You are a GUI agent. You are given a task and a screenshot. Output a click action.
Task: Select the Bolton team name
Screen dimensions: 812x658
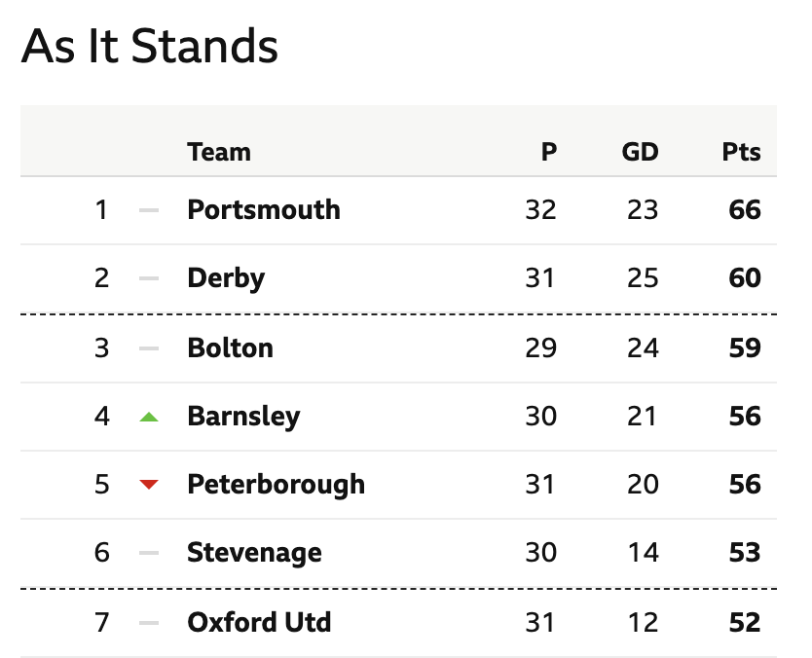230,347
